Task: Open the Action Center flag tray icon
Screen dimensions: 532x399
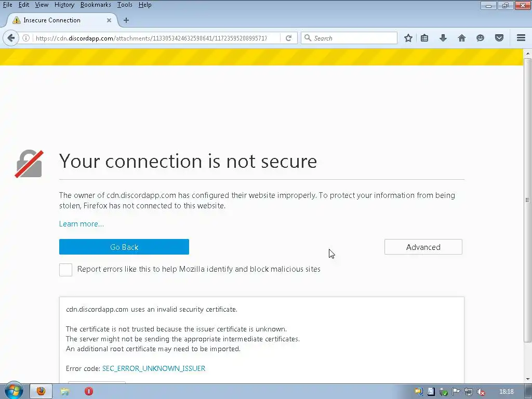Action: click(456, 392)
